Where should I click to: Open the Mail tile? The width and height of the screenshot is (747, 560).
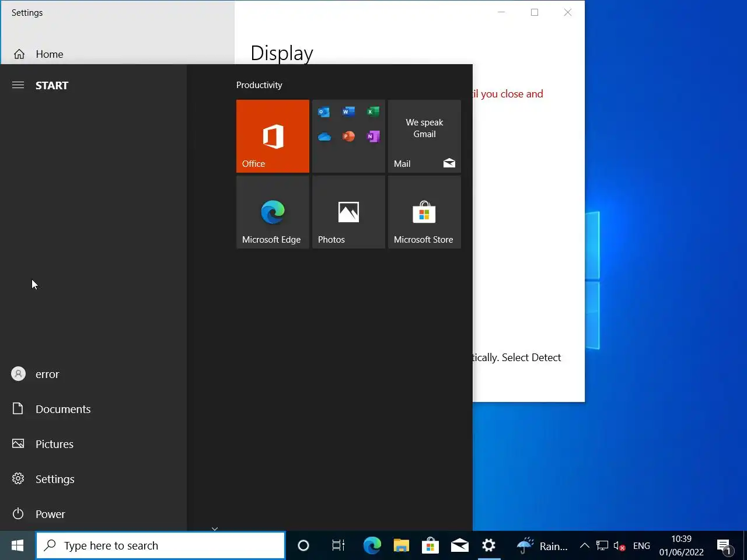point(424,136)
